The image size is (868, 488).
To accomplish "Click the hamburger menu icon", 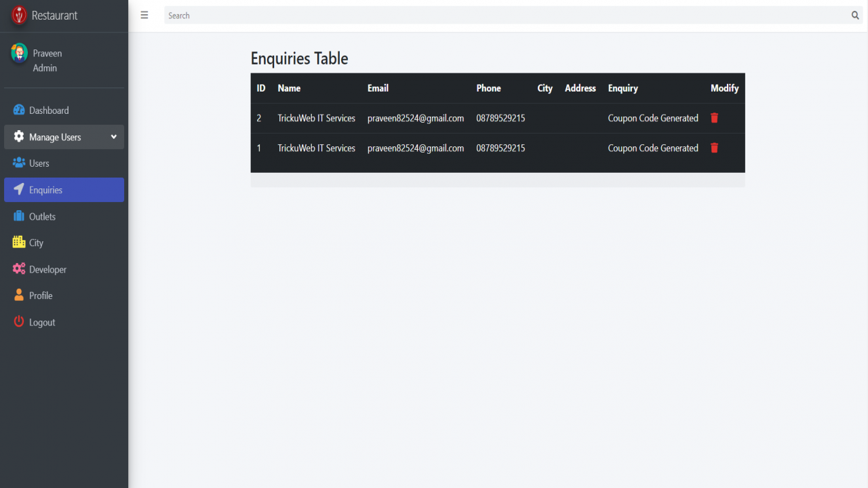I will (144, 15).
